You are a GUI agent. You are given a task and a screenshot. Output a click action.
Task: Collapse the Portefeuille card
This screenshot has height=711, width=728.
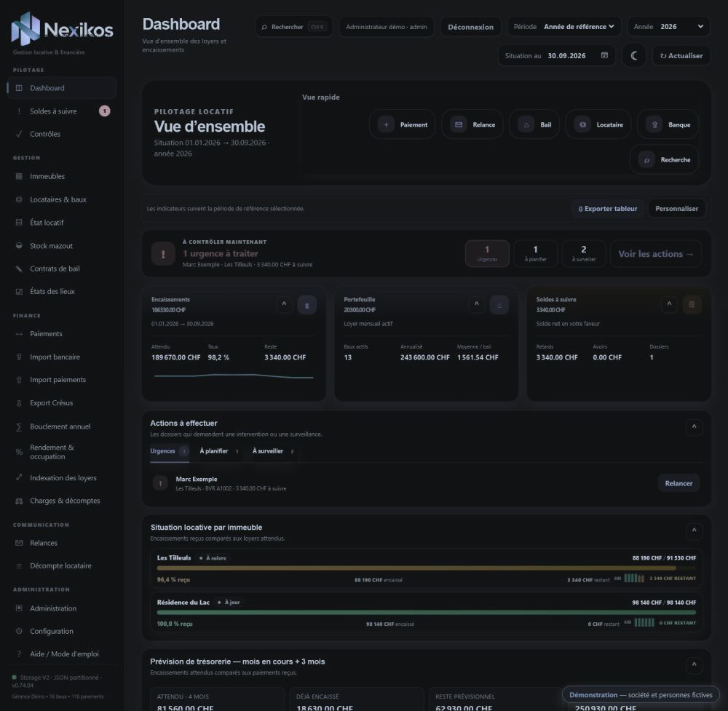click(x=476, y=304)
